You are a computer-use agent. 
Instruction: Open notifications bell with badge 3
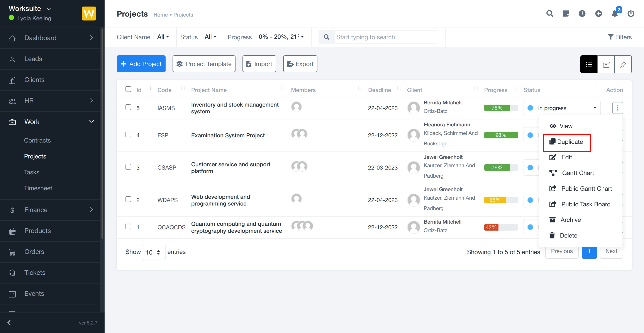tap(615, 14)
